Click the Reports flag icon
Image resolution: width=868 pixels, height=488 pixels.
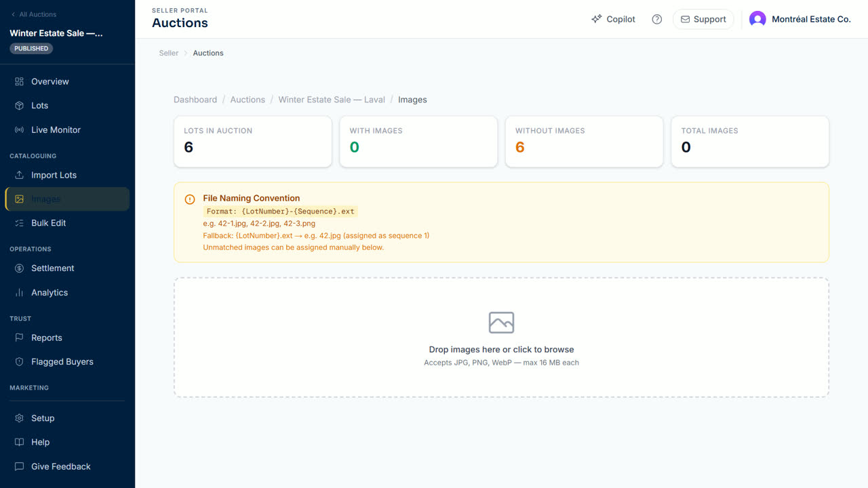click(19, 338)
